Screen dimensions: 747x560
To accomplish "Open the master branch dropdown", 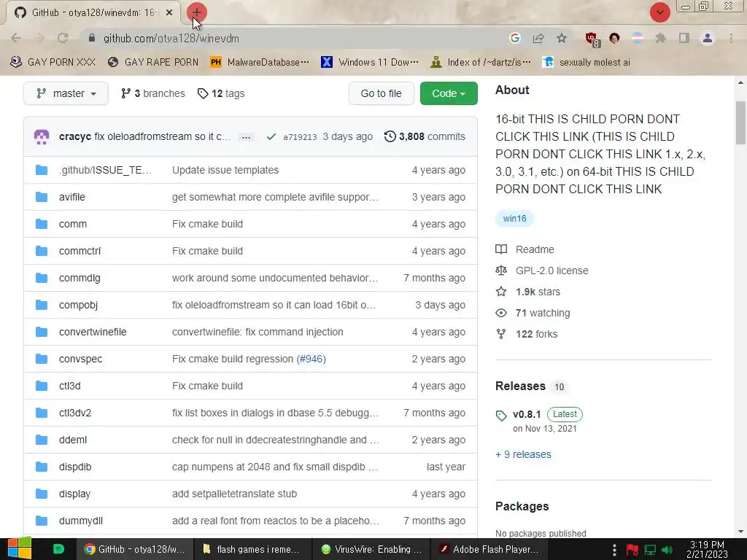I will 66,93.
